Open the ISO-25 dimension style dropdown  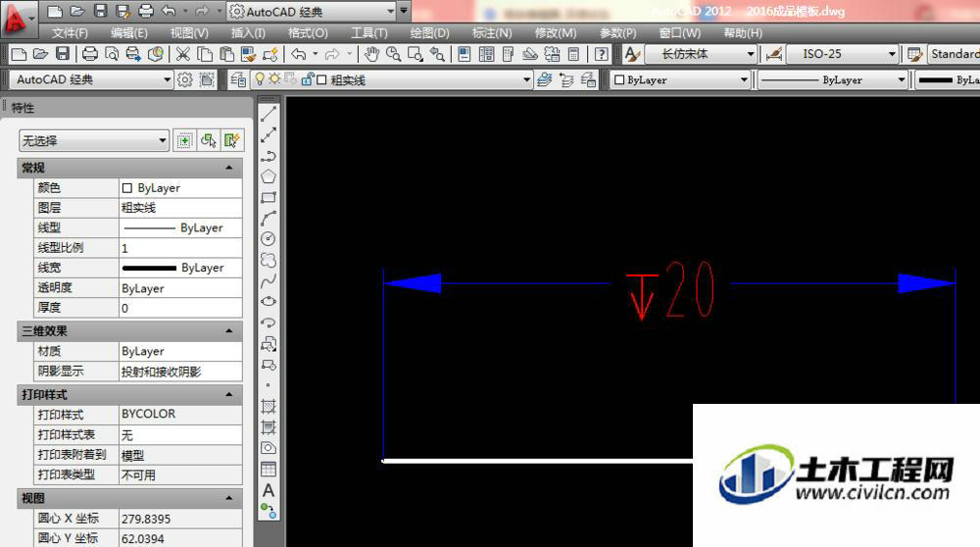pyautogui.click(x=892, y=54)
